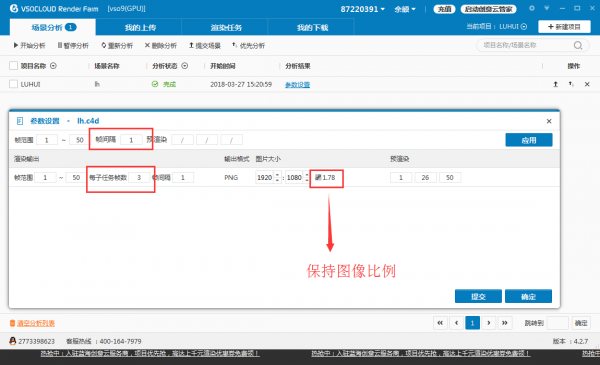Click the priority icon in LUHUI row
The width and height of the screenshot is (600, 365).
571,84
